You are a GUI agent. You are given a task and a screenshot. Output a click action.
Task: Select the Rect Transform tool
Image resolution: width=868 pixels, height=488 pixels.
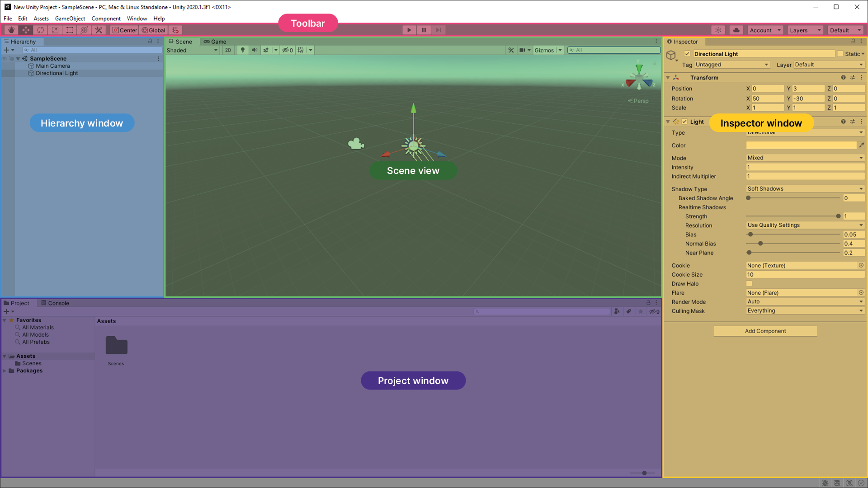point(70,30)
